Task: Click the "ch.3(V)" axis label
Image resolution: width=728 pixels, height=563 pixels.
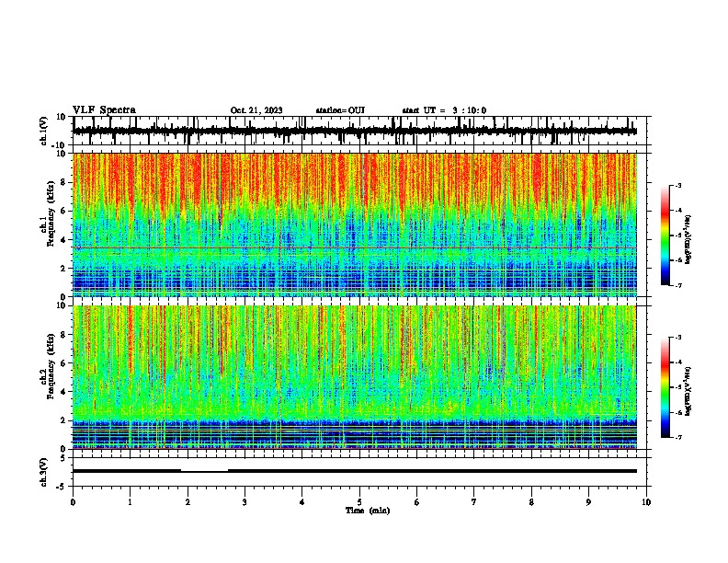Action: (x=44, y=472)
